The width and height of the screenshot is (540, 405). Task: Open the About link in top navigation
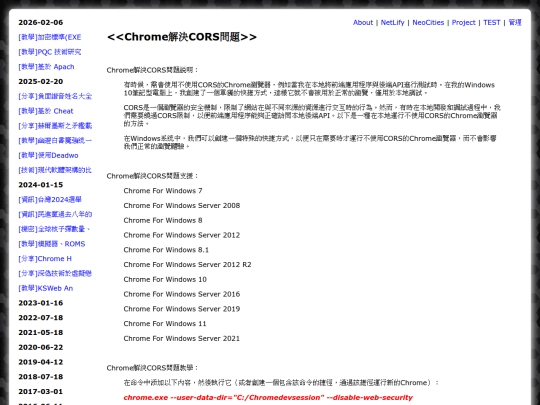[x=363, y=22]
